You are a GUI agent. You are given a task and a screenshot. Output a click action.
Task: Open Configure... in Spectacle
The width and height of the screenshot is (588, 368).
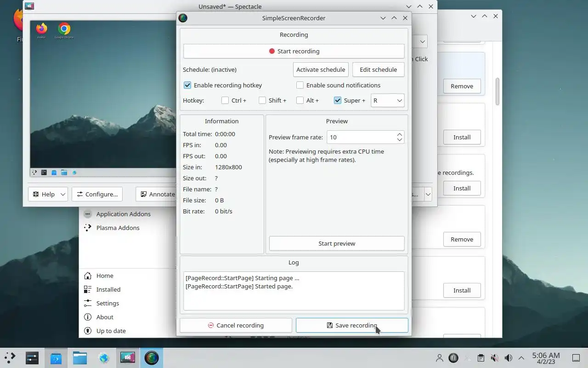[97, 194]
